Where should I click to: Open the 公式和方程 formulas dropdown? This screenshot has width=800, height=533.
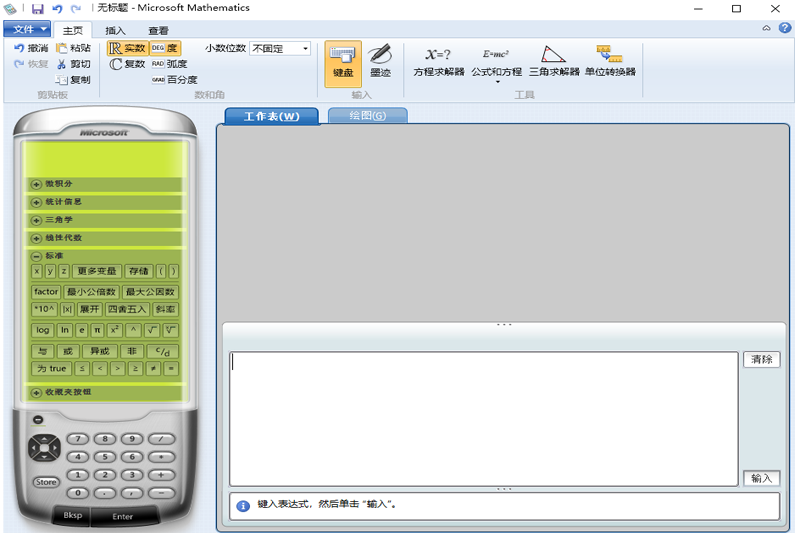(496, 65)
